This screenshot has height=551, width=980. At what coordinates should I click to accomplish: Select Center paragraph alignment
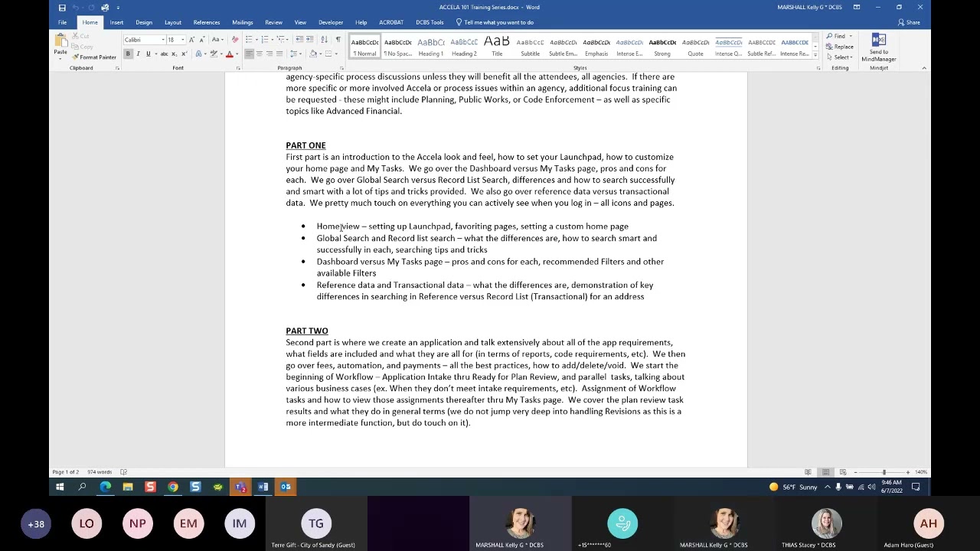tap(259, 54)
